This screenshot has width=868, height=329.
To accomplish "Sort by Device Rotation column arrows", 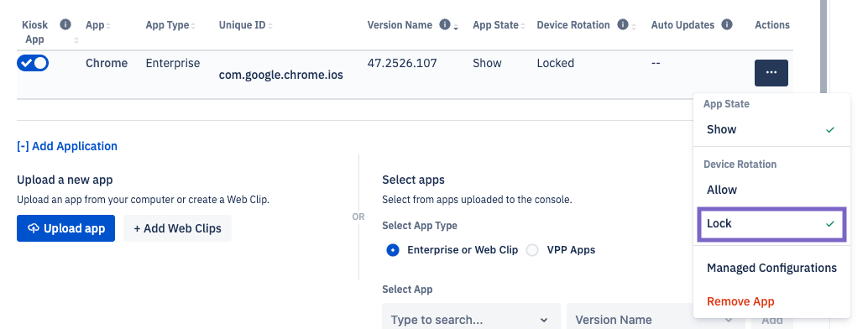I will (x=635, y=26).
